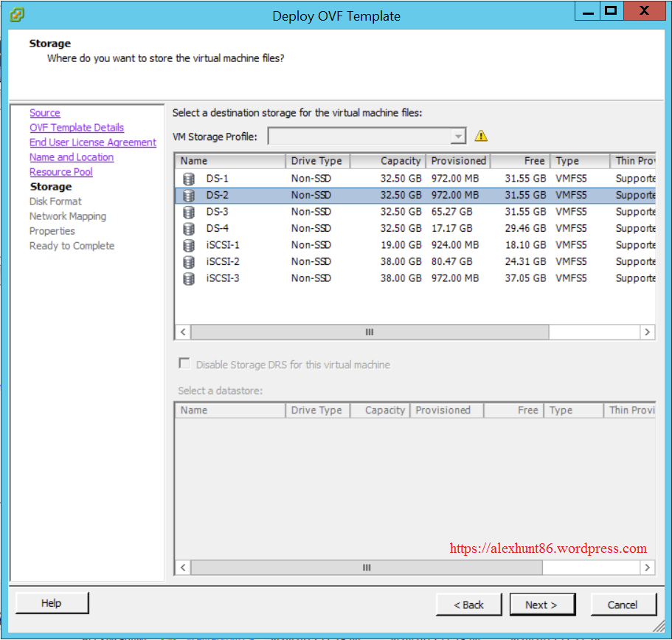Click the datastore icon for iSCSI-2
The width and height of the screenshot is (672, 640).
(189, 262)
